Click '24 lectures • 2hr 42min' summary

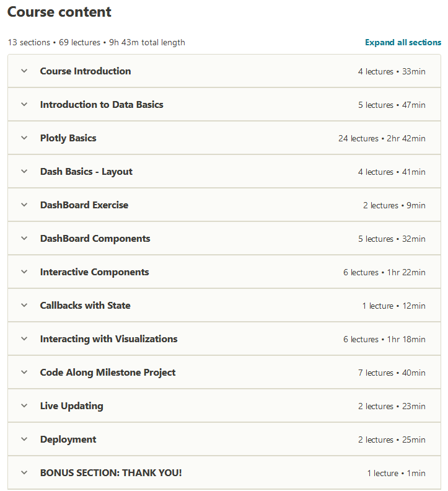[x=382, y=138]
